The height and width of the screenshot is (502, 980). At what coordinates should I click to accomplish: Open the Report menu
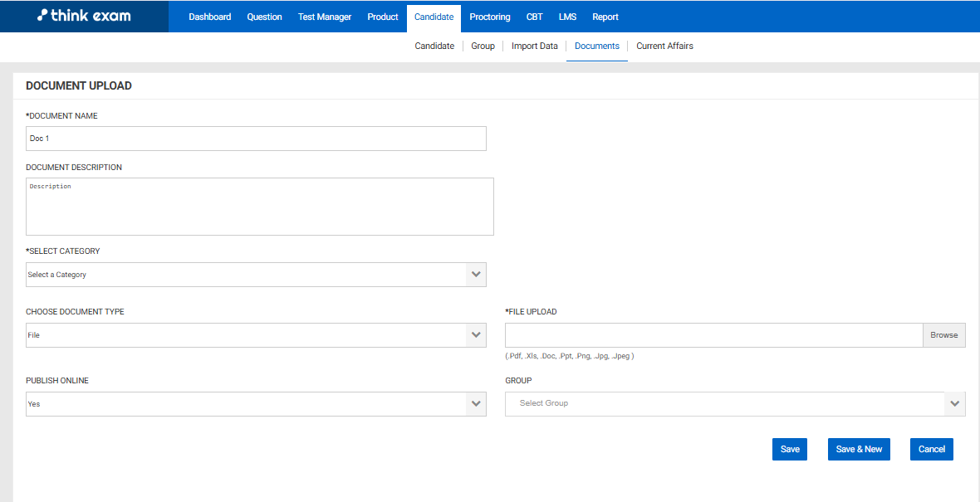coord(605,17)
